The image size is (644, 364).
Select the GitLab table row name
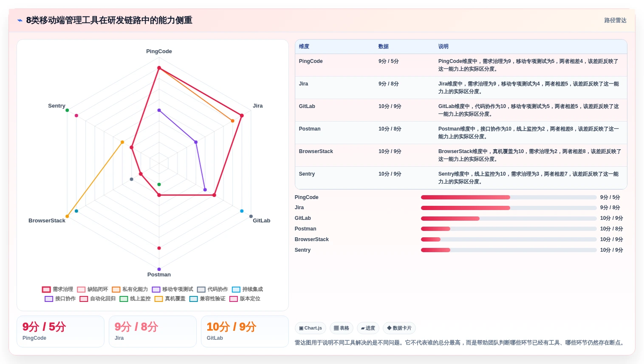click(307, 106)
